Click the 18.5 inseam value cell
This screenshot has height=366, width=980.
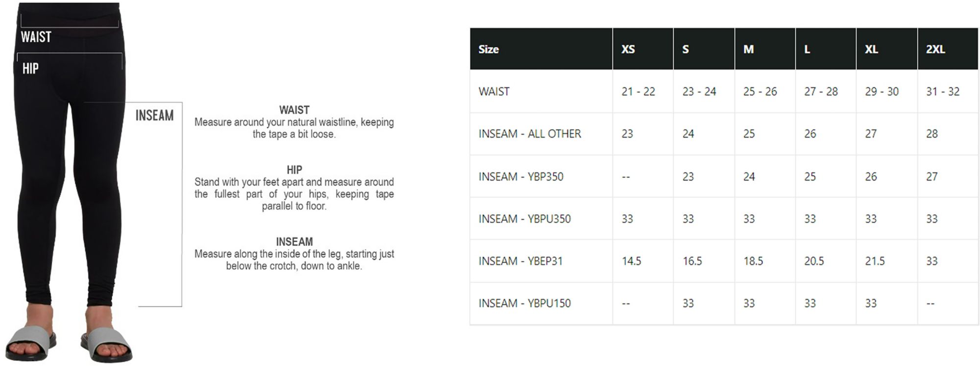click(753, 261)
